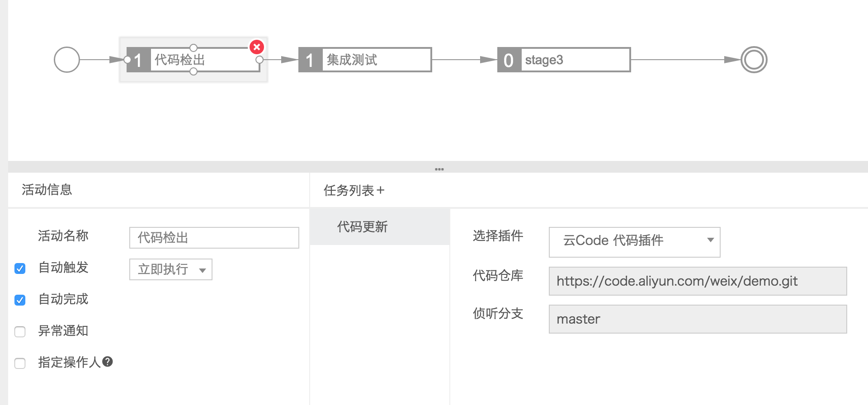Screen dimensions: 868x405
Task: Open the 云Code 代码插件 plugin dropdown
Action: point(634,242)
